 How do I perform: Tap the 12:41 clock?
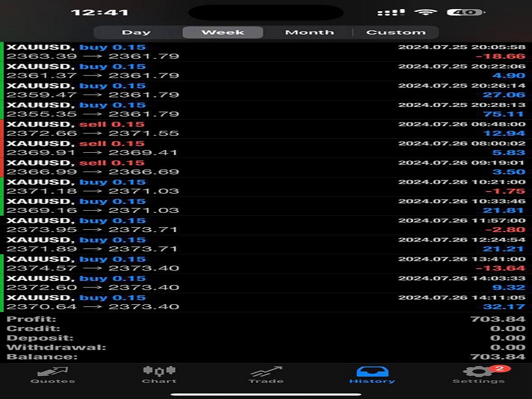point(100,13)
